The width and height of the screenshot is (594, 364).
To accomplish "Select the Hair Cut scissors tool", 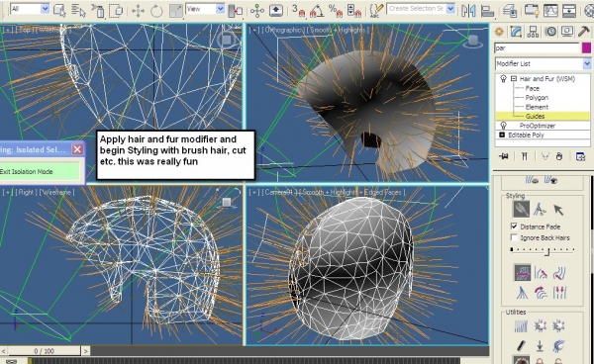I will (x=540, y=209).
